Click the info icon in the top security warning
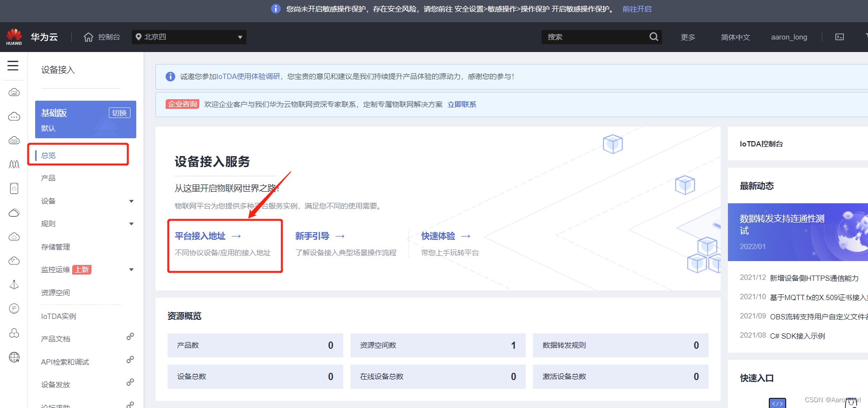This screenshot has width=868, height=408. [x=275, y=9]
